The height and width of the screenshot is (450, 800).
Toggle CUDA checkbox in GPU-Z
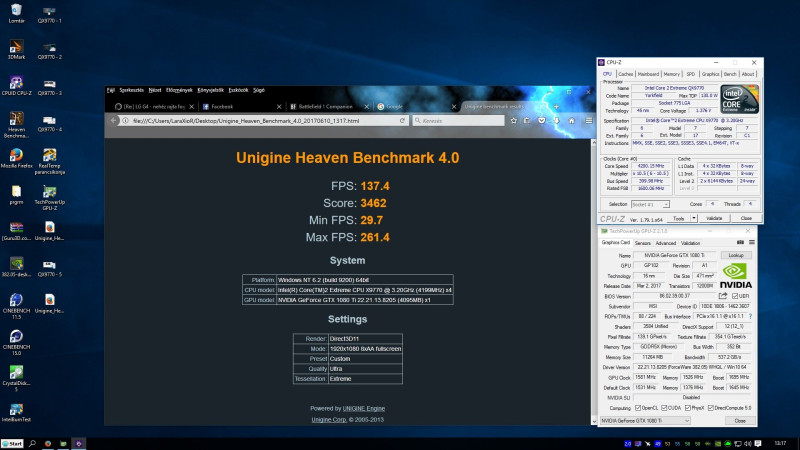click(x=664, y=408)
